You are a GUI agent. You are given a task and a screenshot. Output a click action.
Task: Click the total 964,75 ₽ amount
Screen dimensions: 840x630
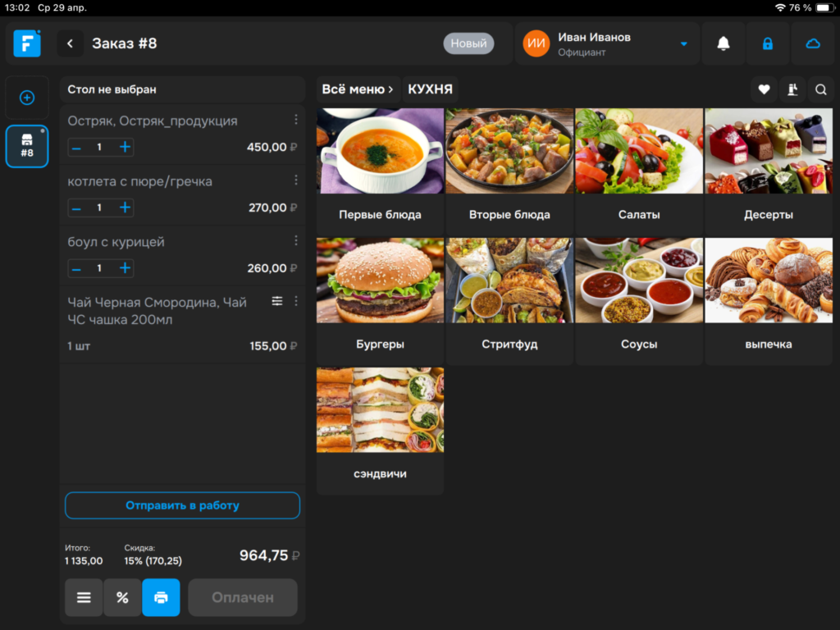pos(269,555)
